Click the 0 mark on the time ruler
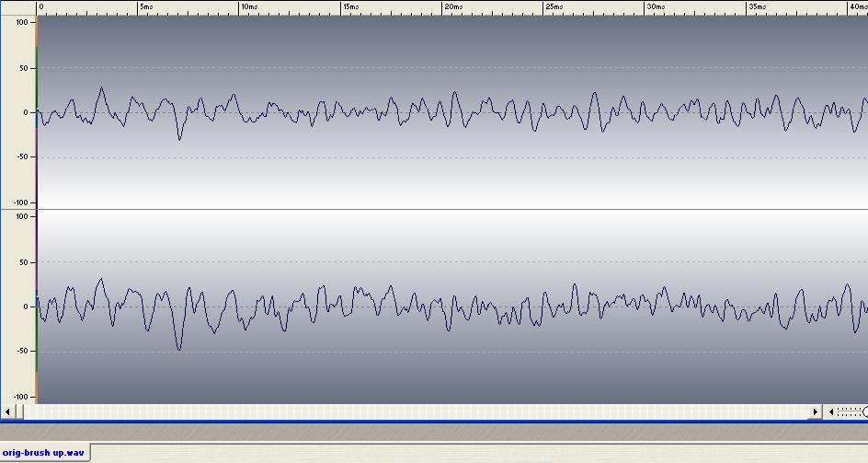 (41, 6)
